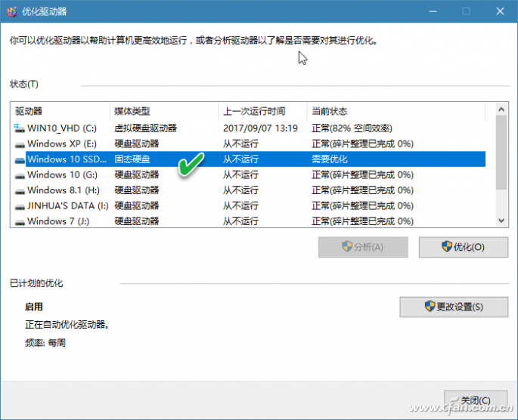
Task: Click the greyed 分析(A) analyze button
Action: point(363,247)
